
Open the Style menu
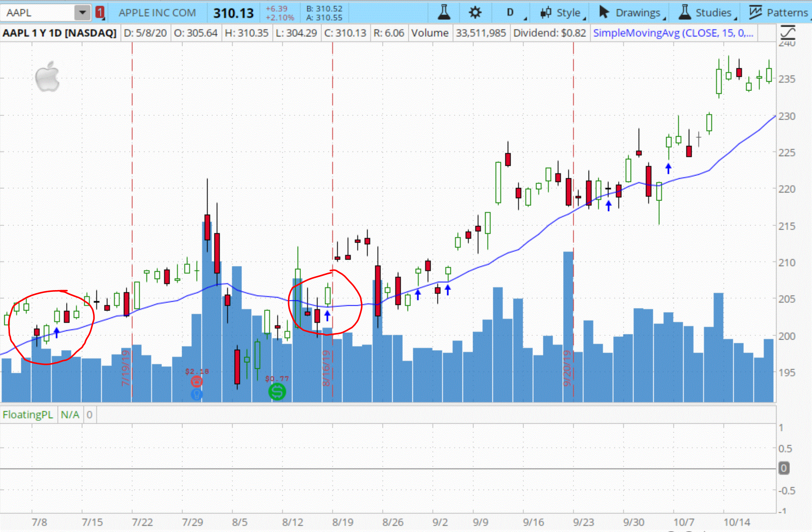pos(563,13)
